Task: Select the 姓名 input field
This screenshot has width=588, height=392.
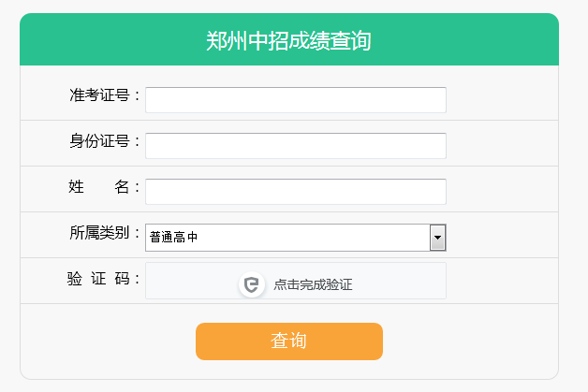Action: click(x=295, y=192)
